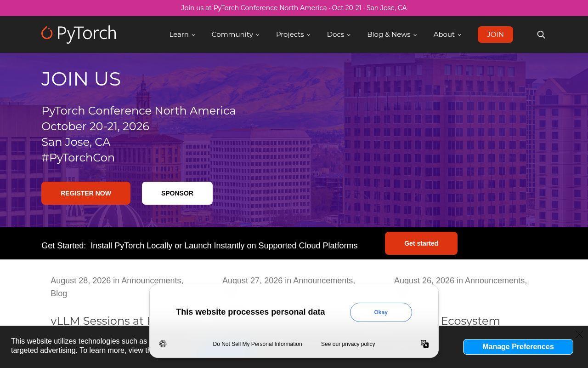Click the REGISTER NOW button

[x=86, y=193]
